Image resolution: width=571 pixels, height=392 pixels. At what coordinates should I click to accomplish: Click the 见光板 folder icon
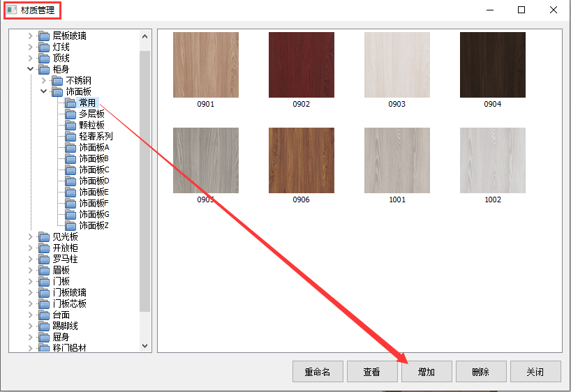click(x=44, y=237)
